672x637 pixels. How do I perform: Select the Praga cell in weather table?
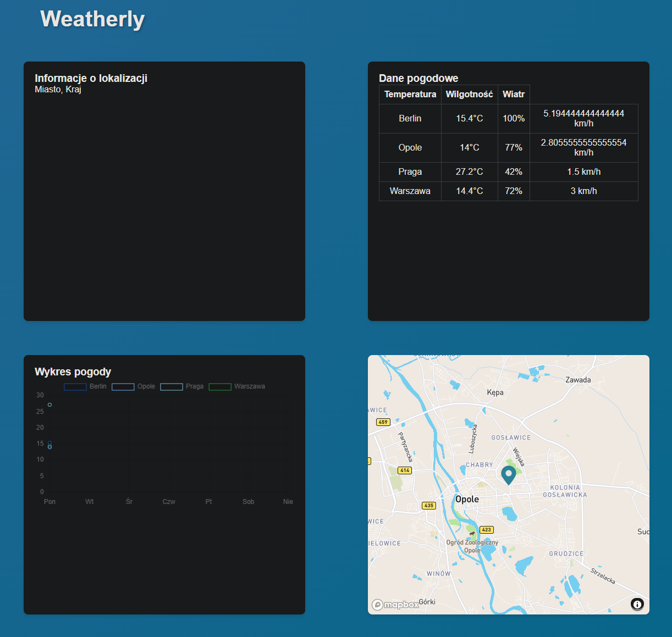pos(410,172)
